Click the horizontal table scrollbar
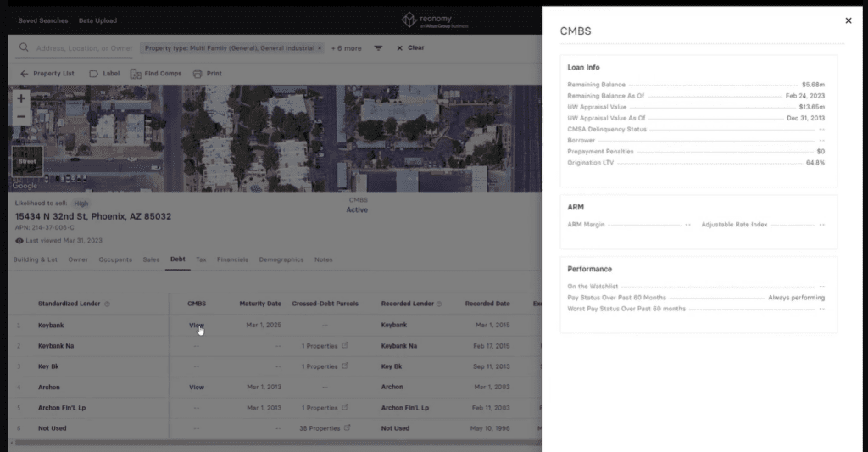This screenshot has width=868, height=452. coord(277,443)
